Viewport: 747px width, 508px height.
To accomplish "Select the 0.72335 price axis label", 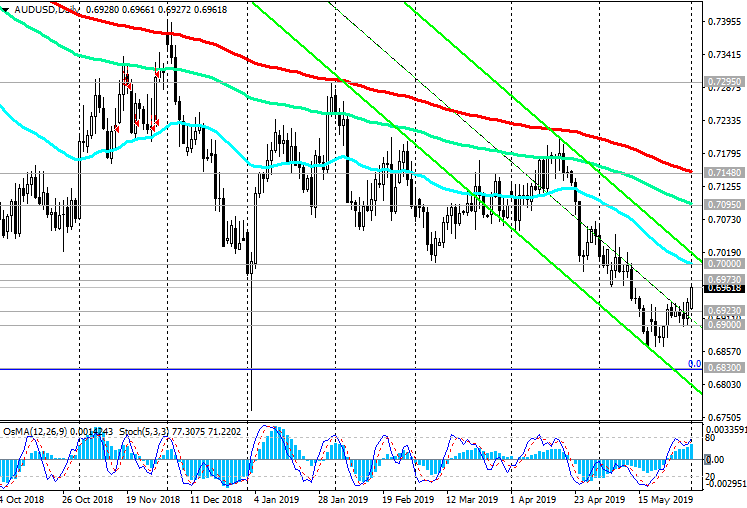I will click(724, 121).
